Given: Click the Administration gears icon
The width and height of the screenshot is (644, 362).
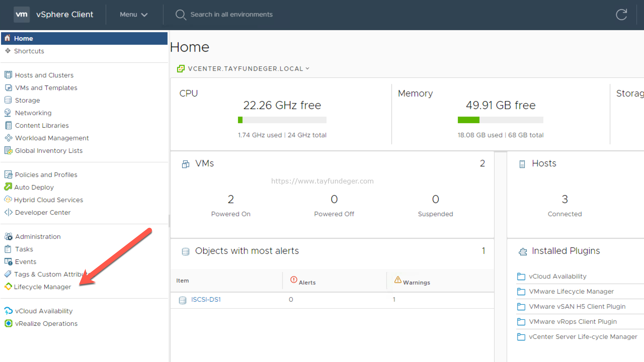Looking at the screenshot, I should click(8, 236).
